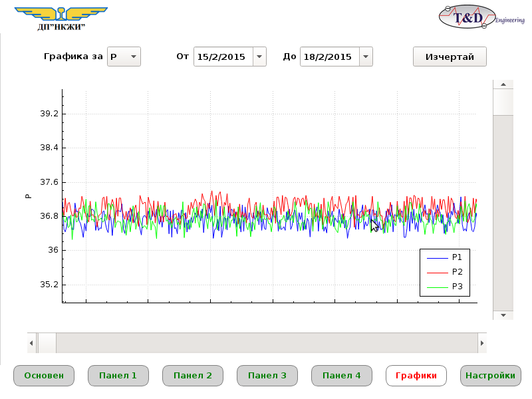Expand the 'До' end date picker arrow
Screen dimensions: 532x399
point(366,57)
